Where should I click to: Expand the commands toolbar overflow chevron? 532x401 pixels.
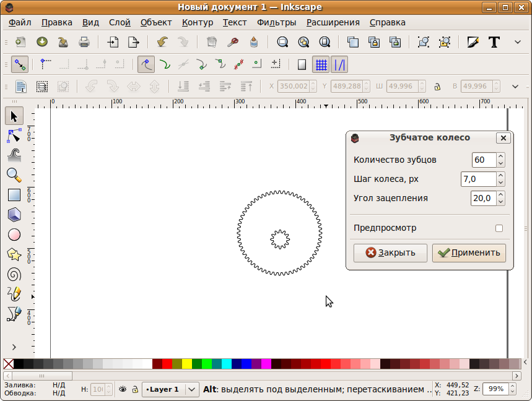517,42
